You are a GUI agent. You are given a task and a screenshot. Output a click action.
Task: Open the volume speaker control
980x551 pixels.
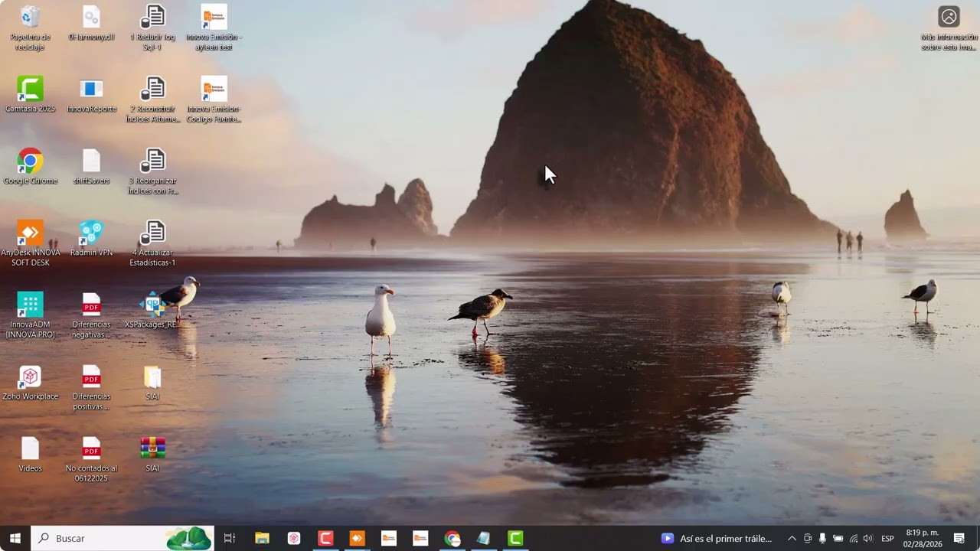[867, 538]
